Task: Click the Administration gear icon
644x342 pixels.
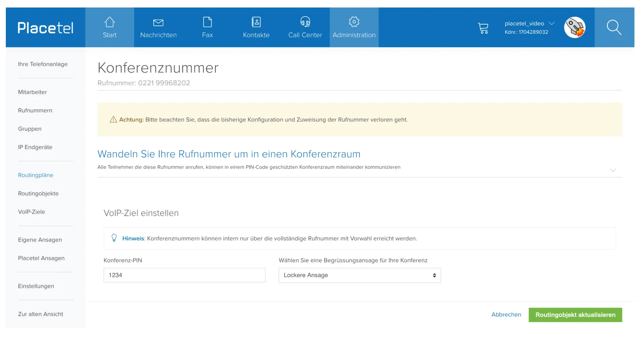Action: point(354,22)
